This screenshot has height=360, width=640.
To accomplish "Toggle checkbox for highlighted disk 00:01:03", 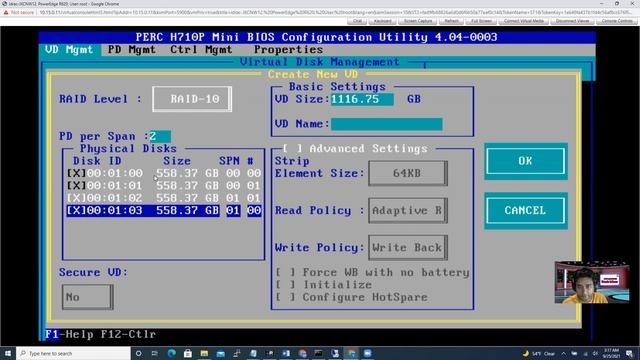I will 76,211.
